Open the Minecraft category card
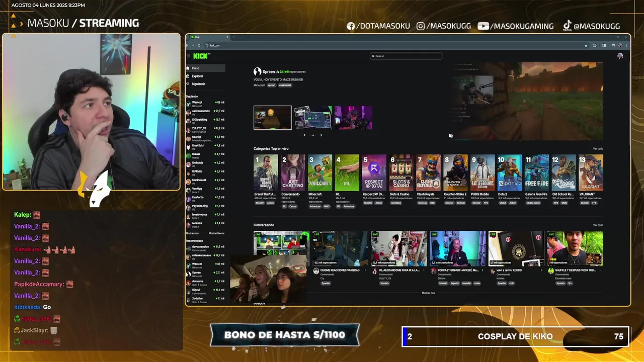Viewport: 644px width, 362px height. click(x=320, y=173)
